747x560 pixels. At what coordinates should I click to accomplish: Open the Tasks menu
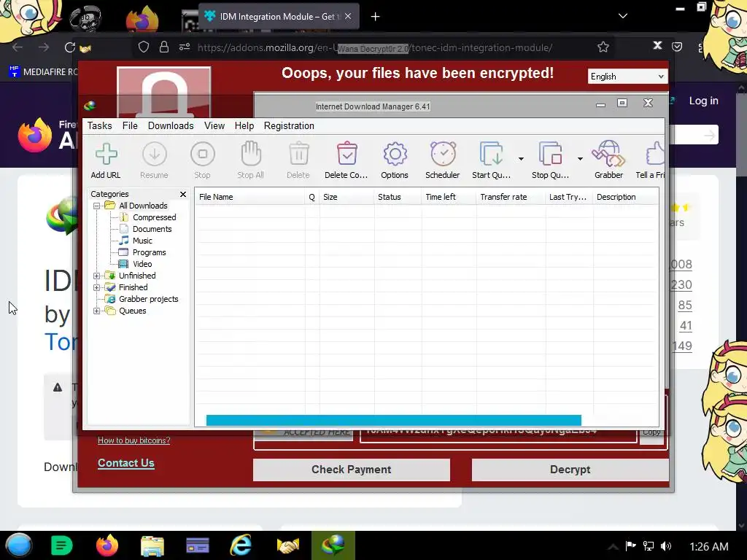pyautogui.click(x=99, y=125)
